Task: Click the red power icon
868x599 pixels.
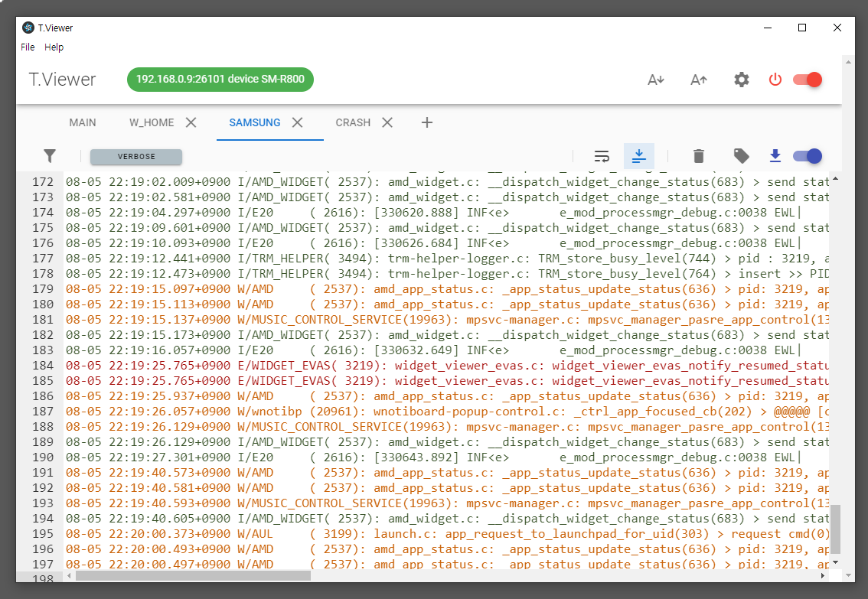Action: coord(775,80)
